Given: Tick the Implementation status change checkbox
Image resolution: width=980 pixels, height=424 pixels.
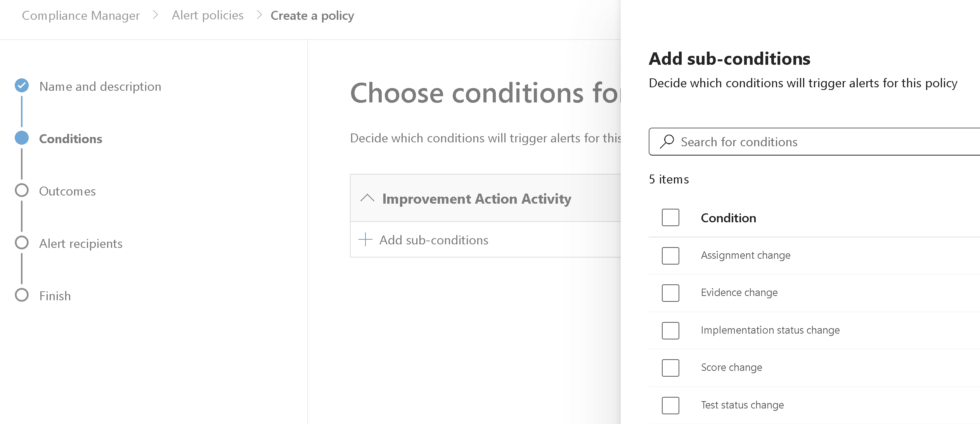Looking at the screenshot, I should (670, 331).
